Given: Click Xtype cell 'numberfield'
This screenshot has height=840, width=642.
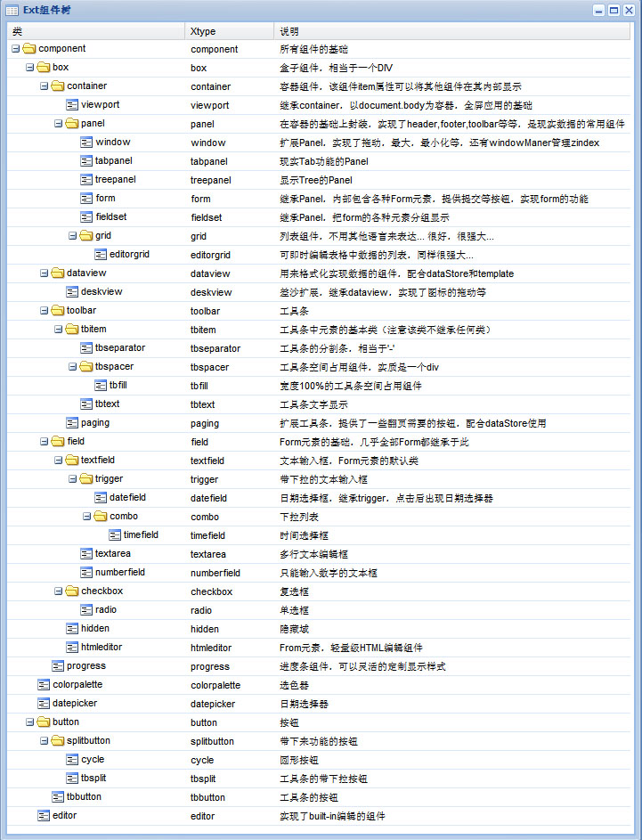Looking at the screenshot, I should [215, 573].
